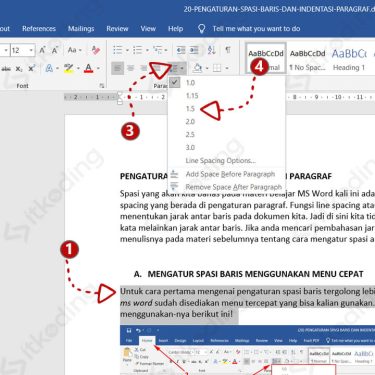Set line spacing to 1.5
Viewport: 375px width, 375px height.
(x=227, y=109)
